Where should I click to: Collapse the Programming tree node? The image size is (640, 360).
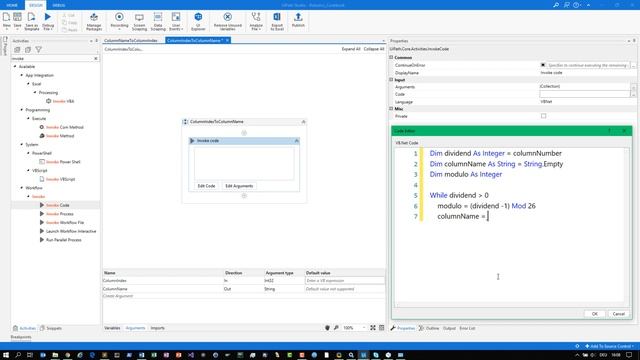tap(22, 110)
